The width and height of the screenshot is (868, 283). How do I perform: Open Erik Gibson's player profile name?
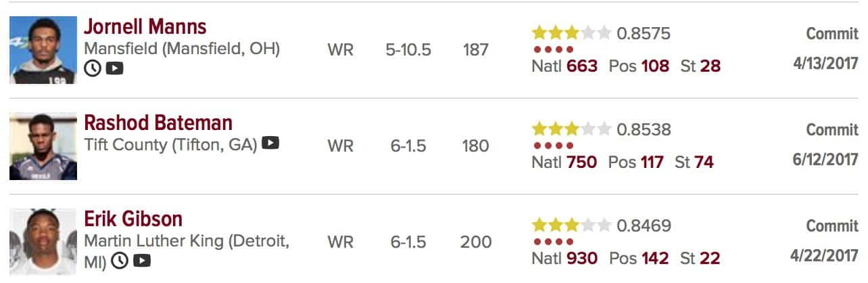click(x=133, y=219)
